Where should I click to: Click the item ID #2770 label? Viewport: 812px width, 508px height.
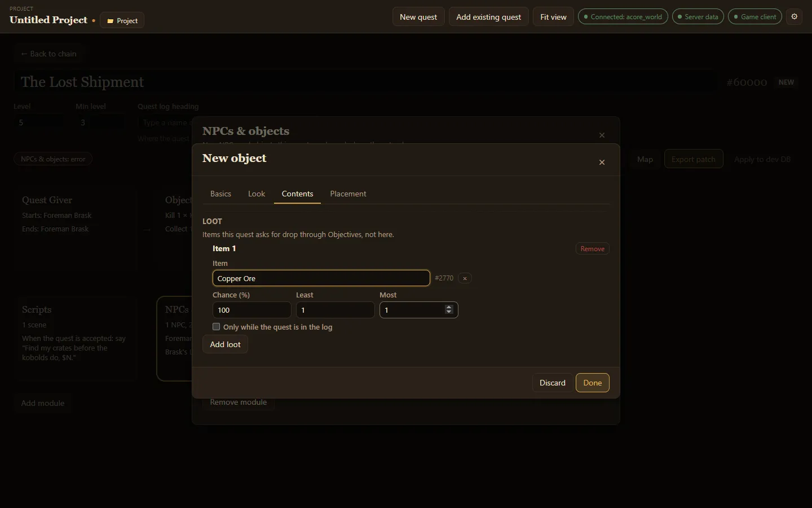click(444, 278)
